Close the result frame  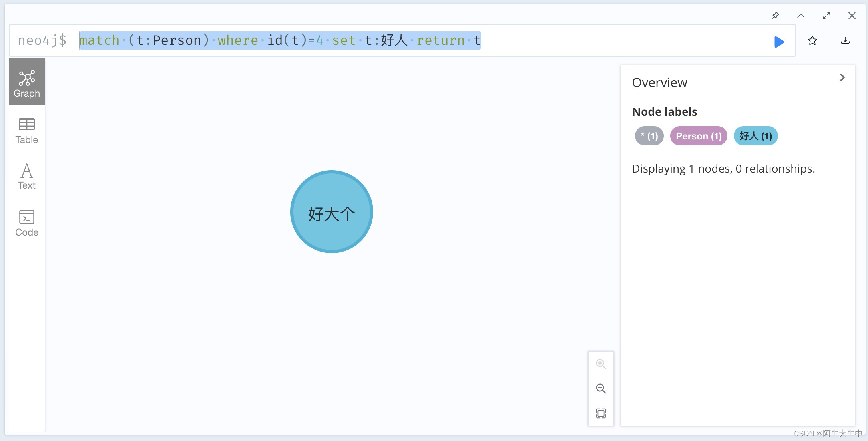(852, 16)
